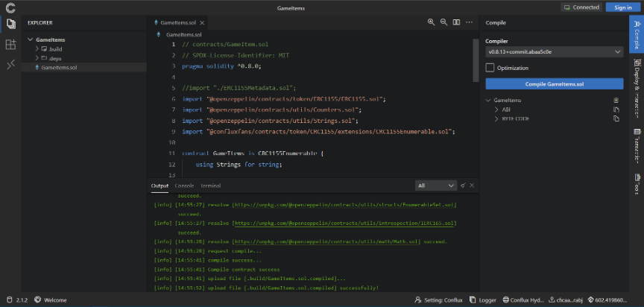Switch to the Console tab
644x307 pixels.
(183, 186)
